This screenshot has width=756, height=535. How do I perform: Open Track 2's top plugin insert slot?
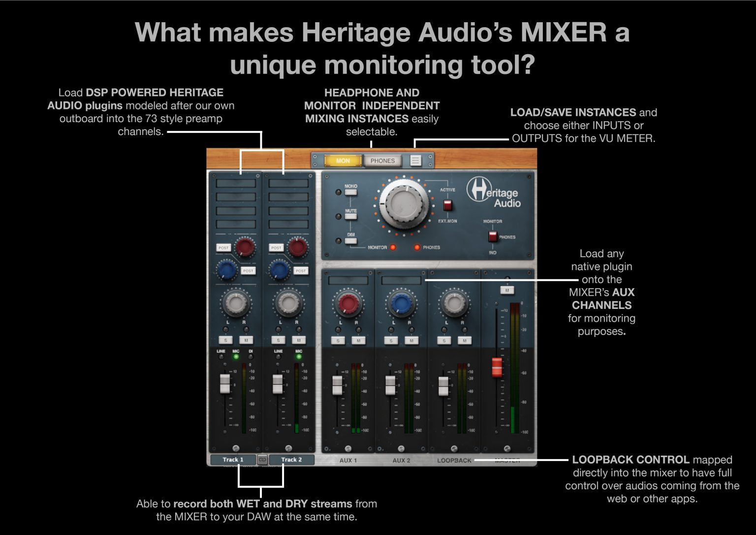pyautogui.click(x=288, y=183)
